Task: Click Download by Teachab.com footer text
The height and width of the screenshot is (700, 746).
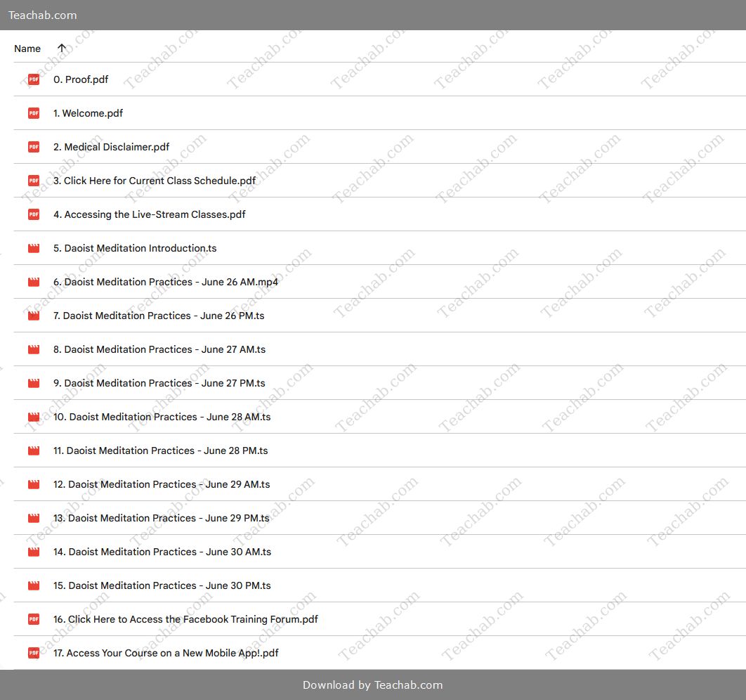Action: pos(372,685)
